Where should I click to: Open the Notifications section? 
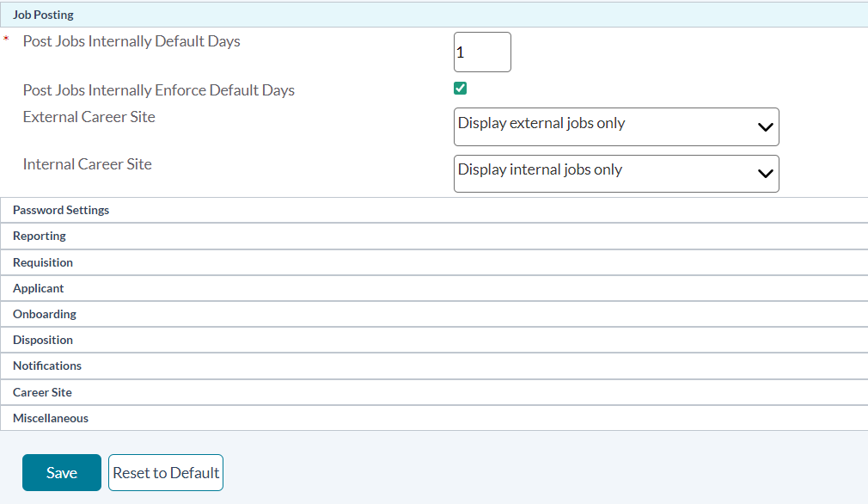point(47,366)
